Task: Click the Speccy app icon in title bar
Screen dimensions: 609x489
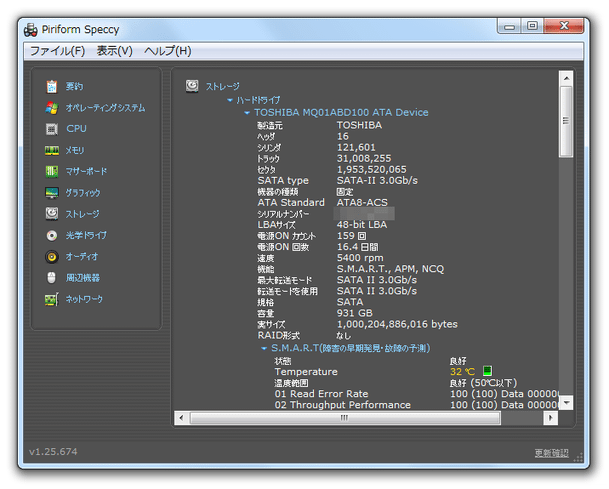Action: click(x=31, y=30)
